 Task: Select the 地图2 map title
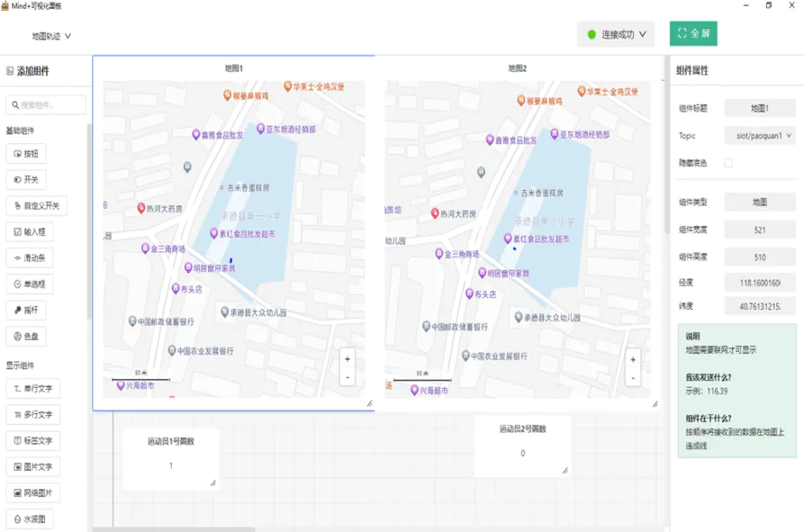pos(517,68)
